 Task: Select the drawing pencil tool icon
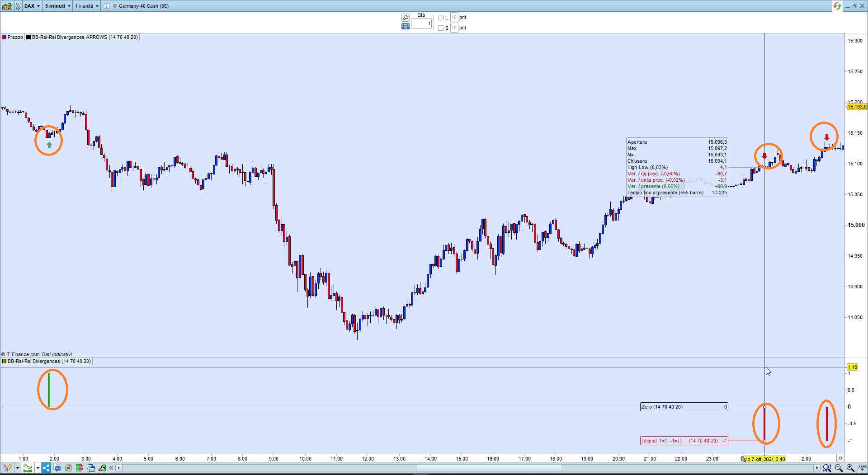pyautogui.click(x=7, y=468)
